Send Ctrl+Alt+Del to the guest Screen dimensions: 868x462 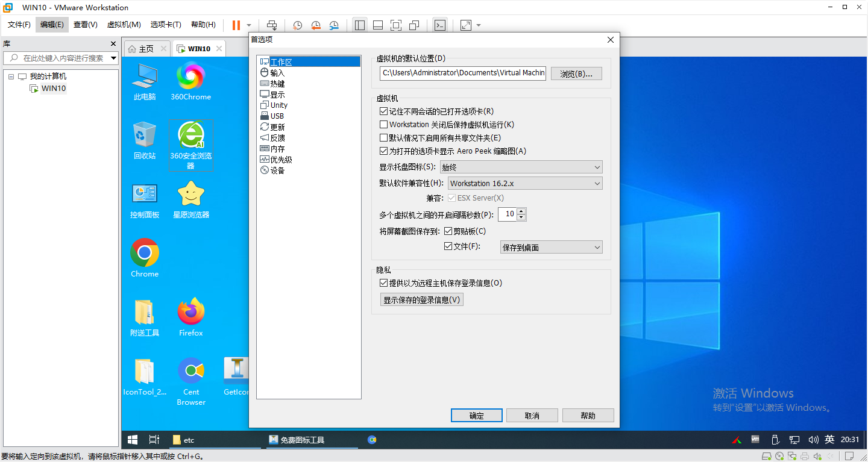271,25
